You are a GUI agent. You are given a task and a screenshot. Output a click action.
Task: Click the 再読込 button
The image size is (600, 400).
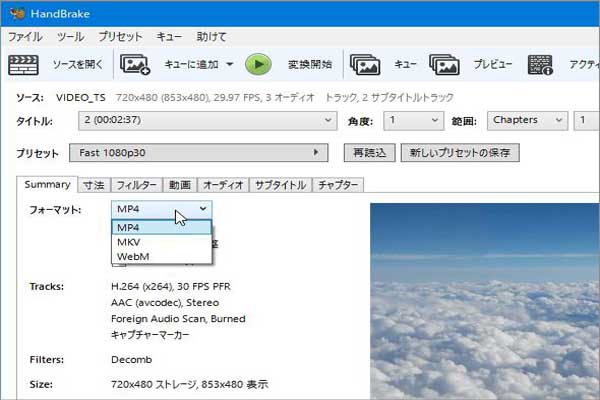coord(368,153)
